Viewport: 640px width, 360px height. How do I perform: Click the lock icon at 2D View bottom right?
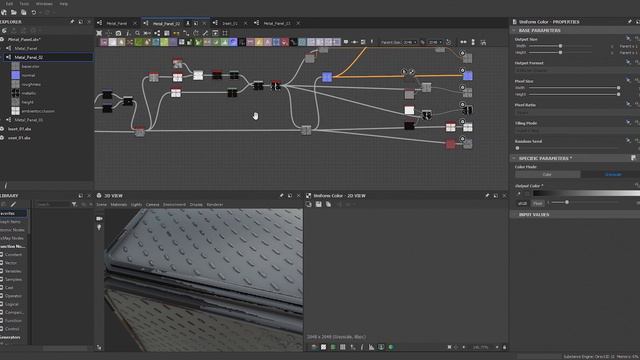point(504,347)
